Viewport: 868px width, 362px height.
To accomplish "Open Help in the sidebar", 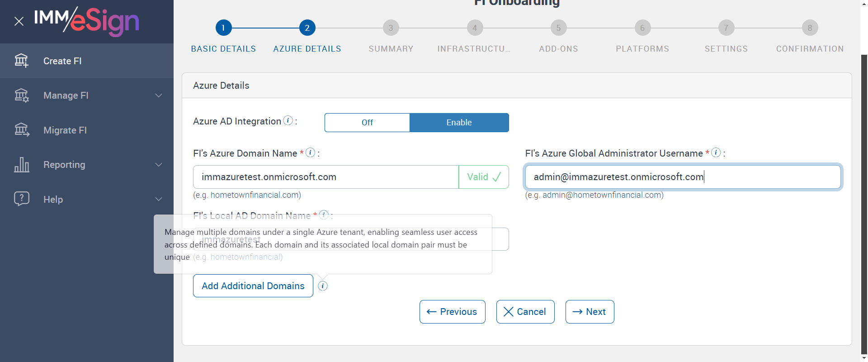I will (x=87, y=199).
